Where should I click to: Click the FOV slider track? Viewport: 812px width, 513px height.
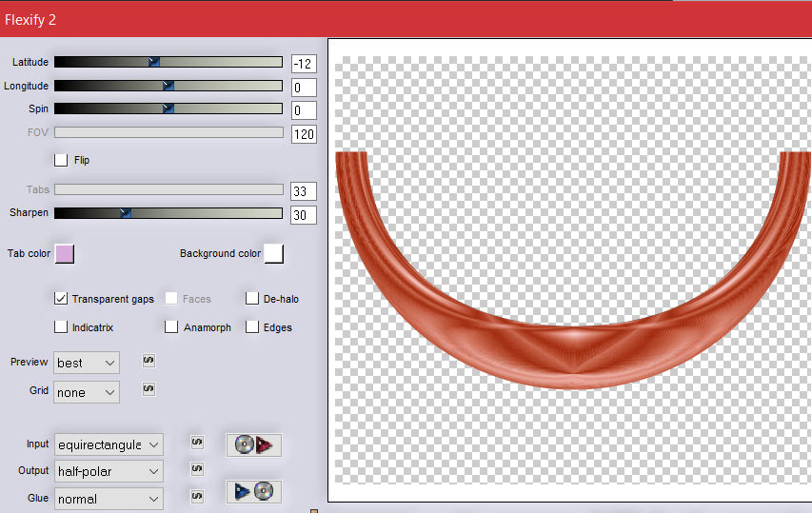168,132
